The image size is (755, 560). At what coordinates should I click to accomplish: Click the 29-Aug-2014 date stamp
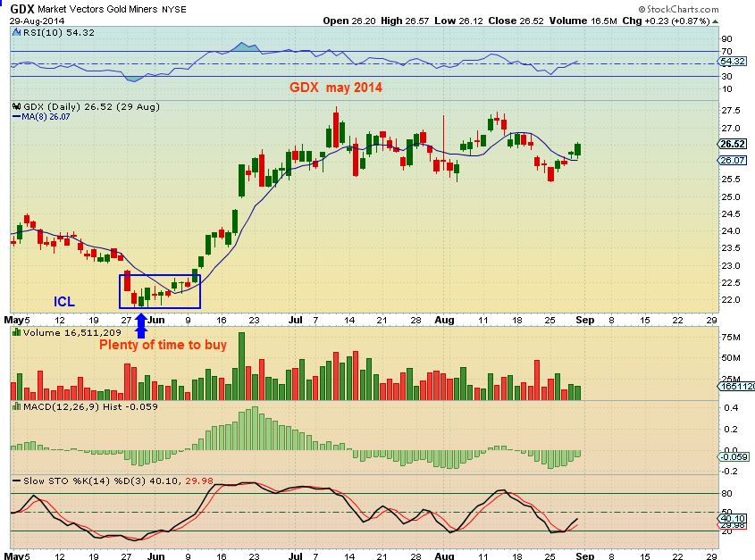[x=37, y=21]
